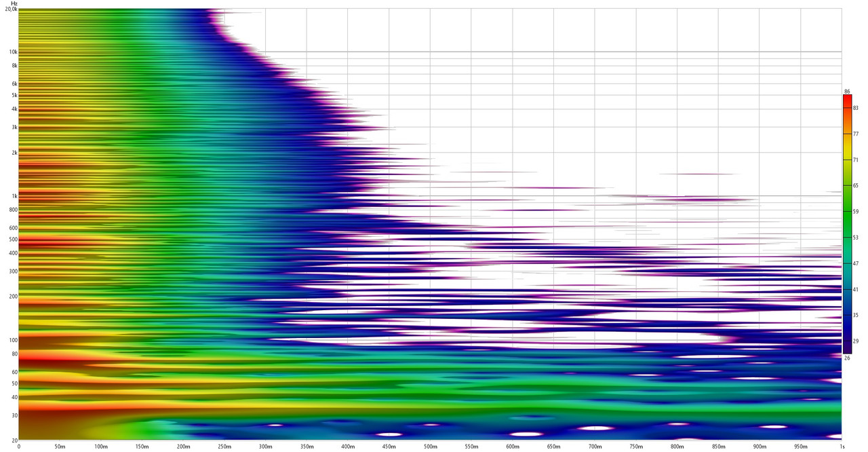Click the dB color scale gradient bar
Viewport: 868px width, 452px height.
(847, 224)
